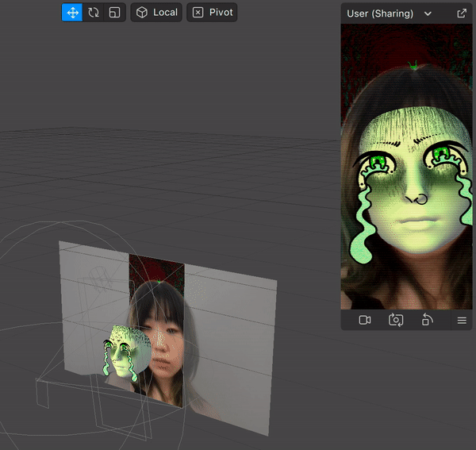Viewport: 476px width, 450px height.
Task: Select the Scale transform tool
Action: pyautogui.click(x=115, y=13)
